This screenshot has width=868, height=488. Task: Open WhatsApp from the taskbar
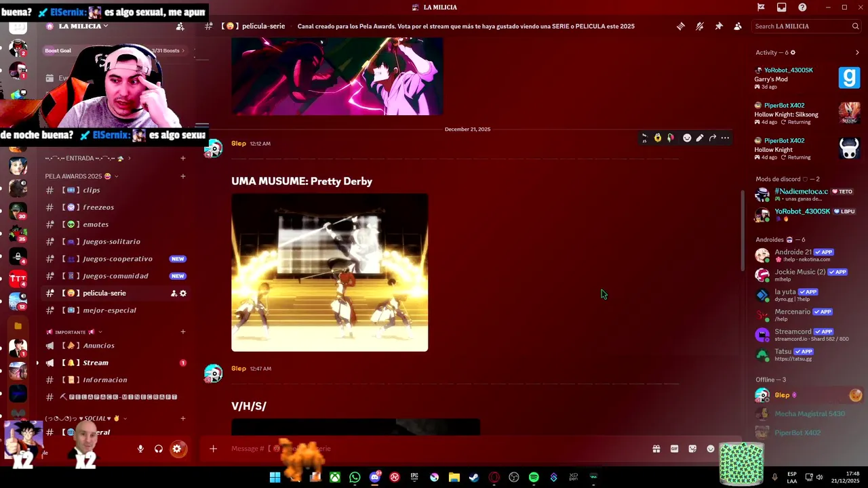[x=355, y=477]
